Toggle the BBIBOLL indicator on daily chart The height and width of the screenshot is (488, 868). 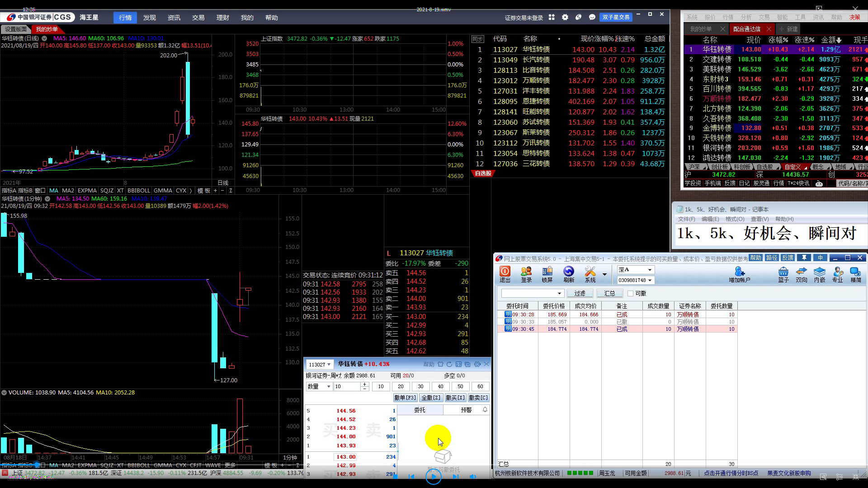pos(138,191)
